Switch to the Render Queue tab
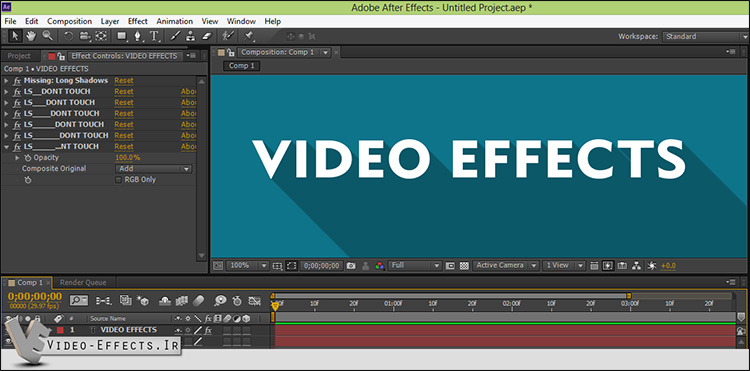The height and width of the screenshot is (371, 750). (83, 283)
